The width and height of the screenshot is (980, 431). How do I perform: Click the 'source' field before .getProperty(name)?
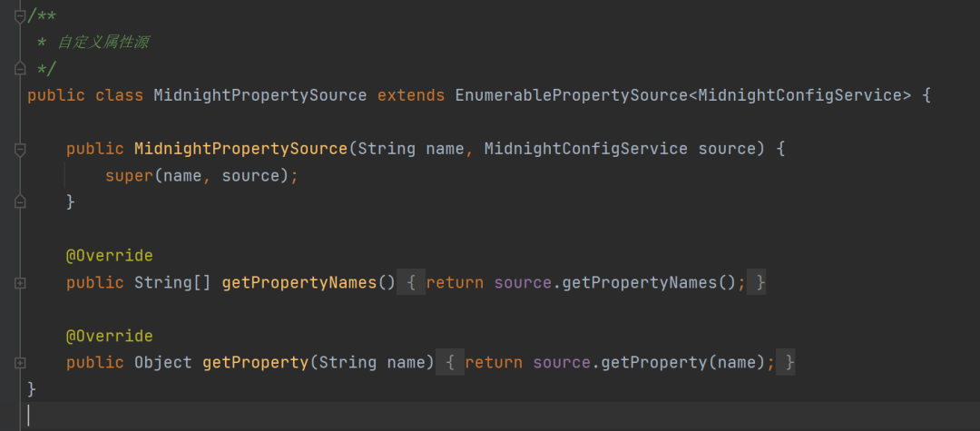pos(562,362)
